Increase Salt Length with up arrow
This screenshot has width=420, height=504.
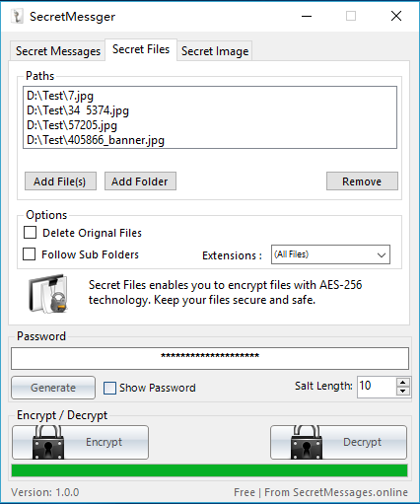point(403,383)
